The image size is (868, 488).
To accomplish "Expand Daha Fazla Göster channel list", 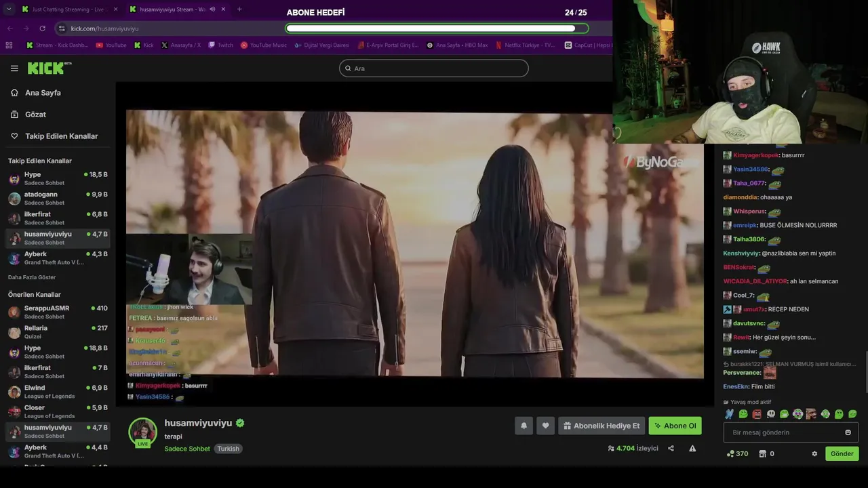I will pos(32,277).
